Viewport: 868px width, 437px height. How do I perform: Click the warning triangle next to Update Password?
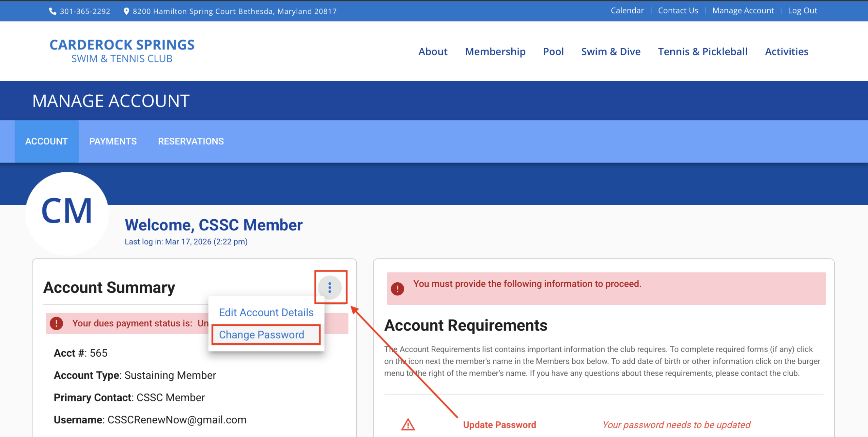[408, 425]
